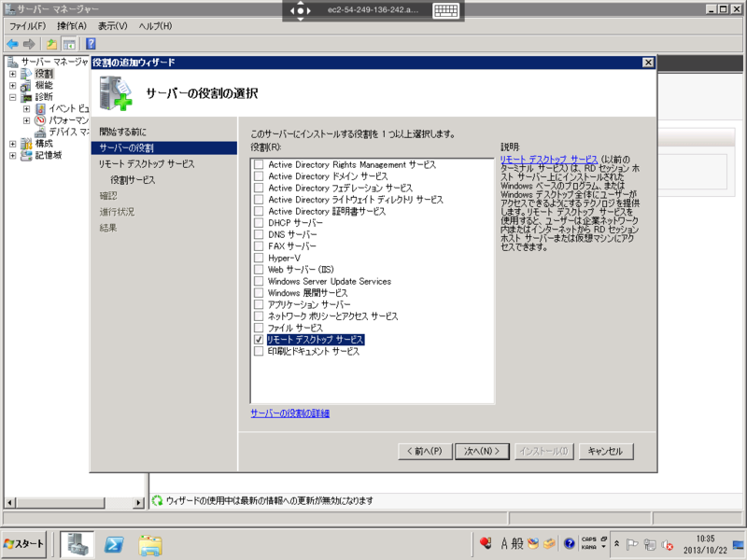
Task: Click tree pane horizontal scrollbar right arrow
Action: point(138,502)
